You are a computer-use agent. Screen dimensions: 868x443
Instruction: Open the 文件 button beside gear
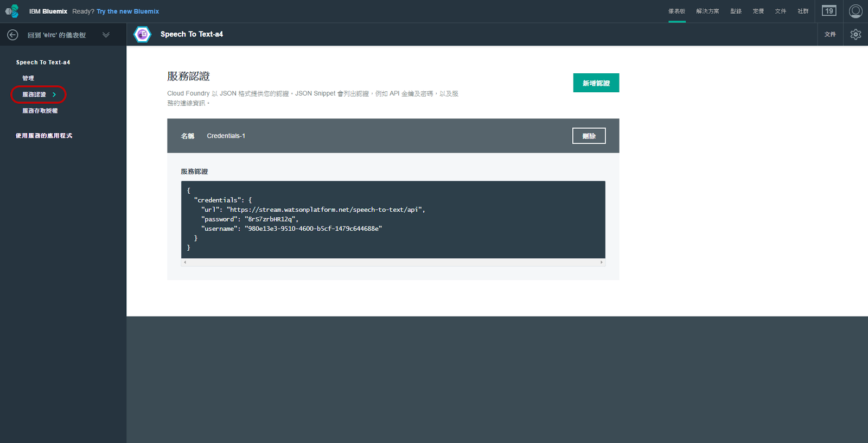(830, 34)
